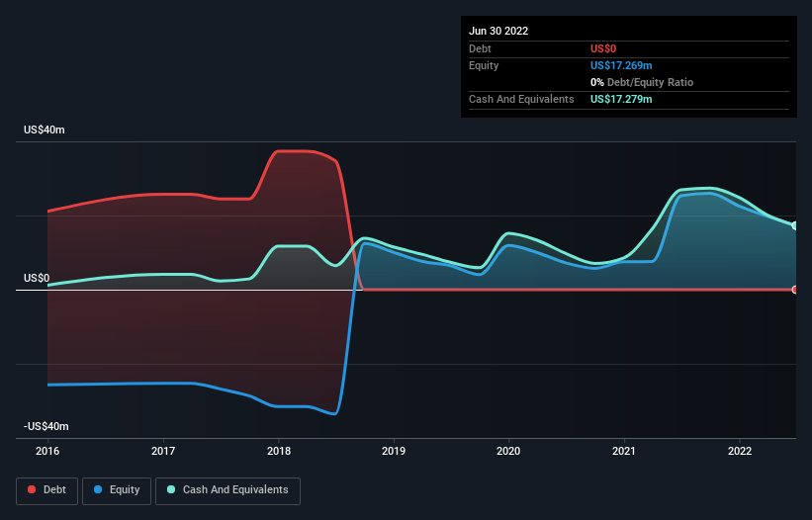
Task: Click the 2017 x-axis label
Action: click(x=163, y=451)
